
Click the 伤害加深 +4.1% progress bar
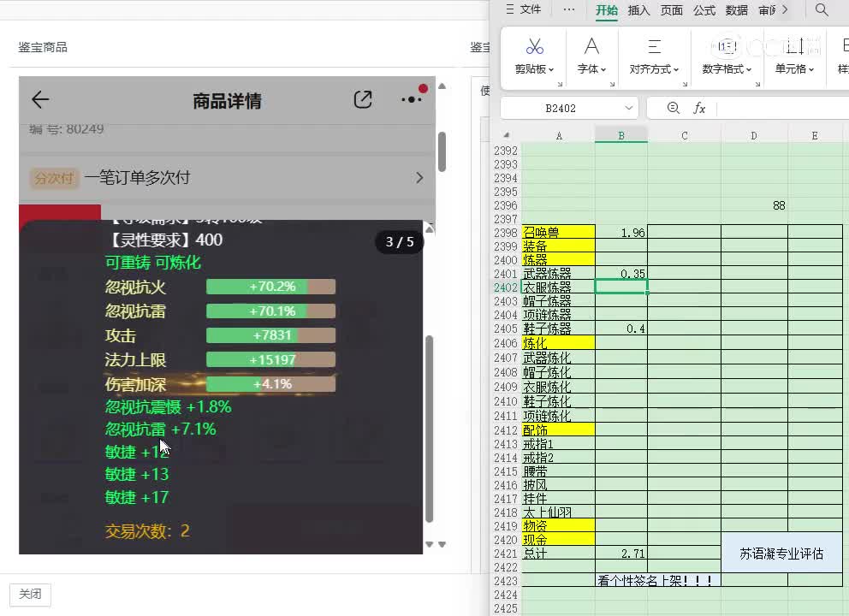pyautogui.click(x=270, y=384)
